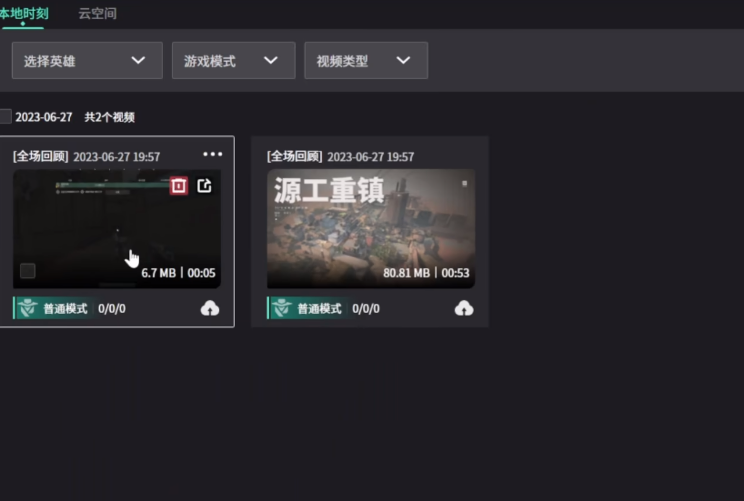Expand the 选择英雄 dropdown
Screen dimensions: 744x501
pos(87,61)
